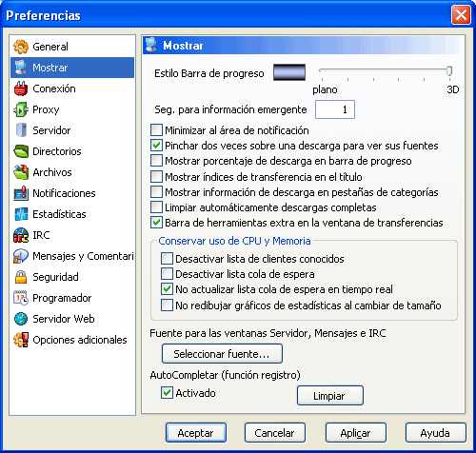The image size is (476, 453).
Task: Click the Seguridad padlock icon
Action: click(x=21, y=277)
